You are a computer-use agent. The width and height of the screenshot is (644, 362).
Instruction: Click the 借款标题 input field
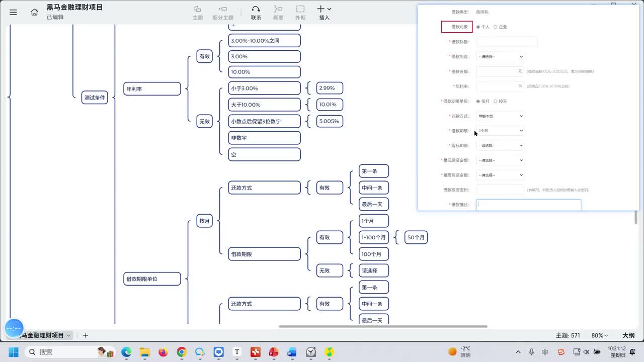click(x=507, y=42)
